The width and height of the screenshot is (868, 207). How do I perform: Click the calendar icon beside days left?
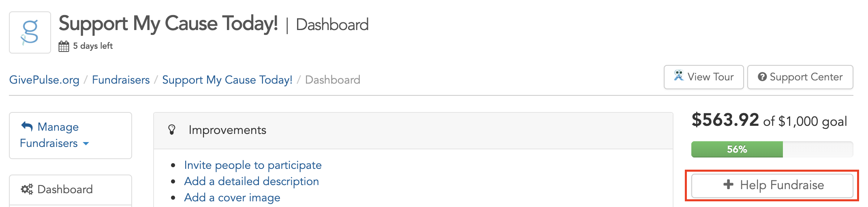[x=64, y=46]
